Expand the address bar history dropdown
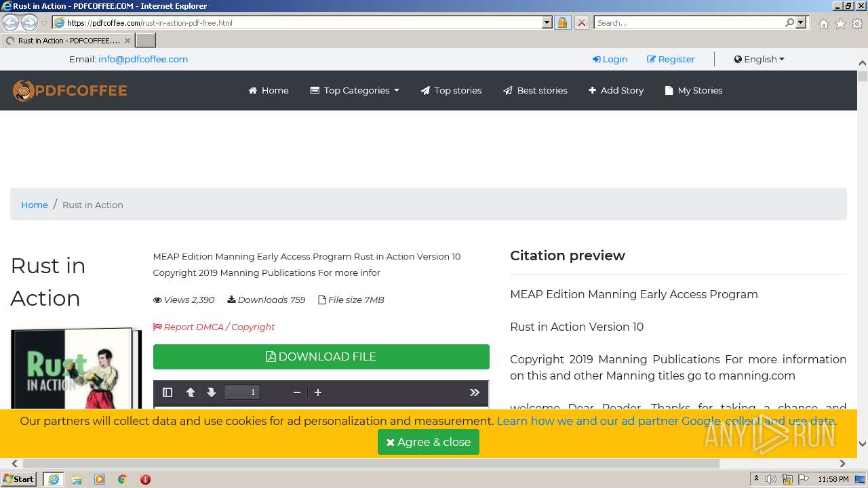Viewport: 868px width, 488px height. pyautogui.click(x=547, y=22)
